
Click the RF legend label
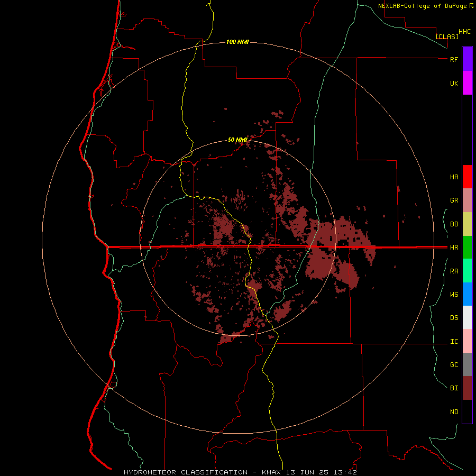454,59
